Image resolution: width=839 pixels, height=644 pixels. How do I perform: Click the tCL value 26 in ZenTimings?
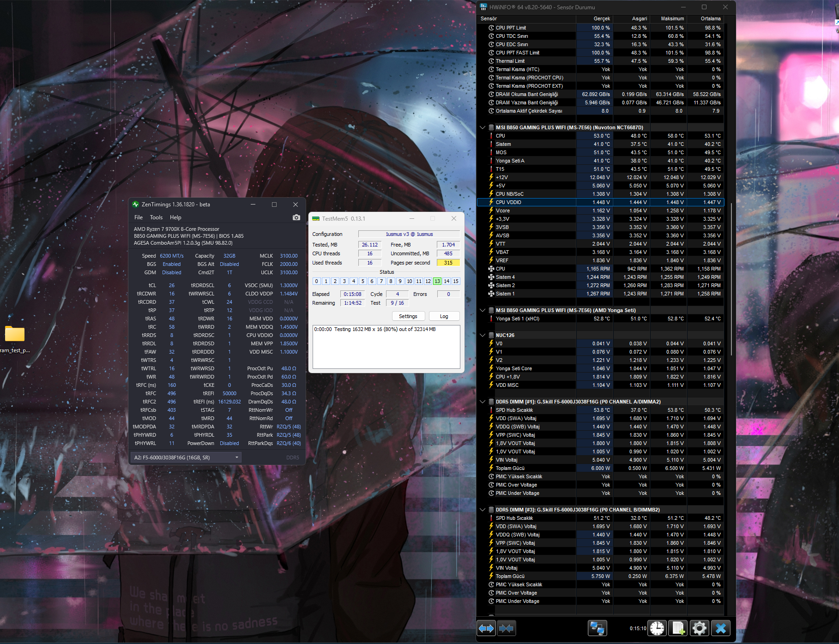[172, 285]
